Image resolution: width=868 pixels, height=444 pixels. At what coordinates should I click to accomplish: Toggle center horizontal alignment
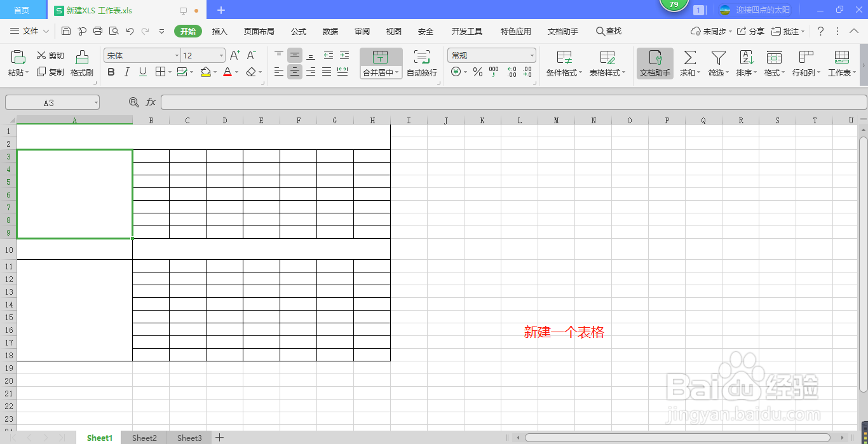coord(295,72)
